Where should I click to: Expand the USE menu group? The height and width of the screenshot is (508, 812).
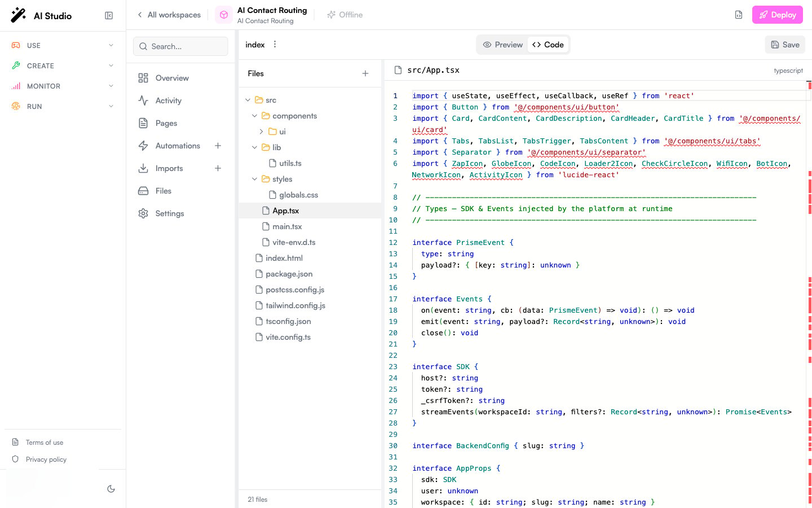click(x=63, y=45)
